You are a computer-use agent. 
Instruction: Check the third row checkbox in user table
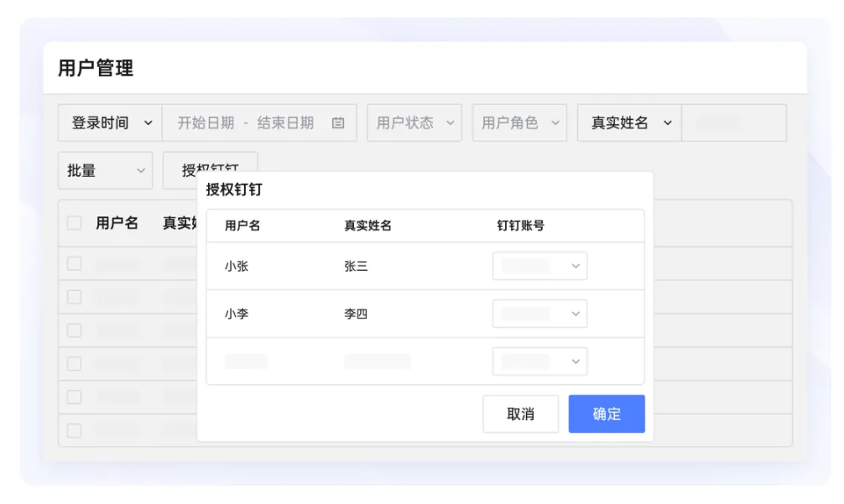[x=75, y=330]
